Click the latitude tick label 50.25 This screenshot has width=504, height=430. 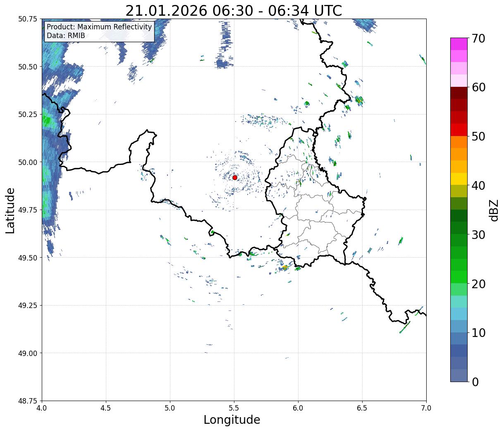[x=28, y=115]
